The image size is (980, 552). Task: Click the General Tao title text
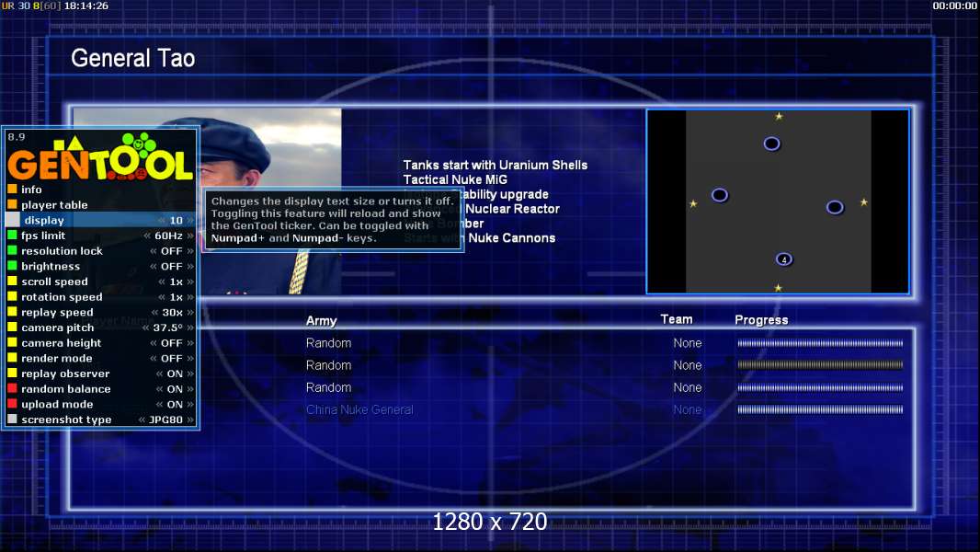click(132, 58)
